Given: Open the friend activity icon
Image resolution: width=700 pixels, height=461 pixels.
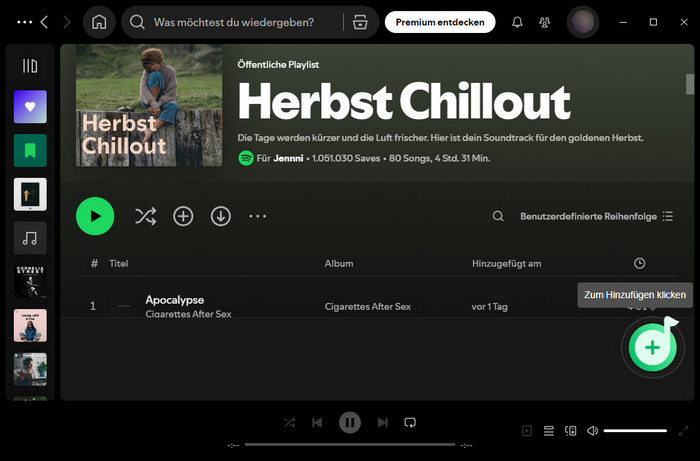Looking at the screenshot, I should click(544, 22).
